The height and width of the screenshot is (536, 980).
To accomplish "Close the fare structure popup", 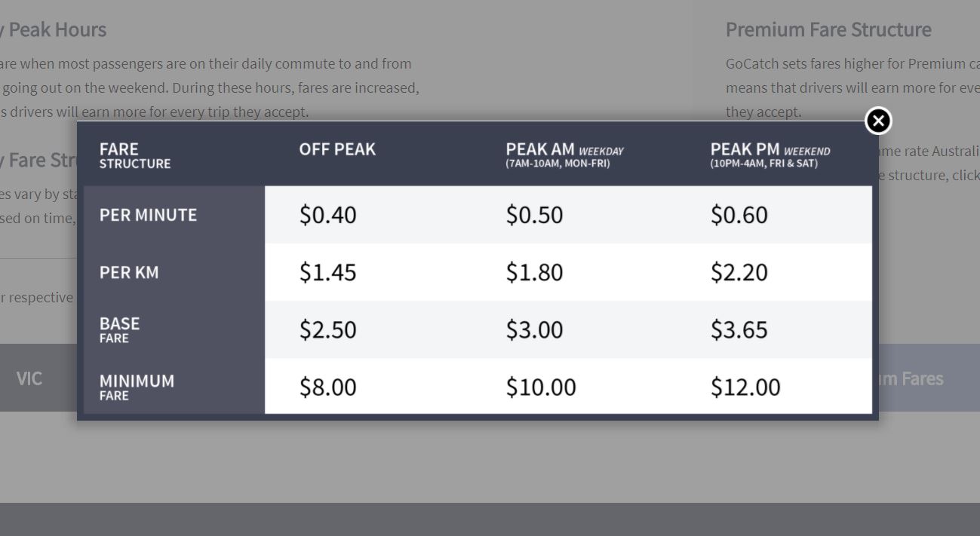I will 878,121.
